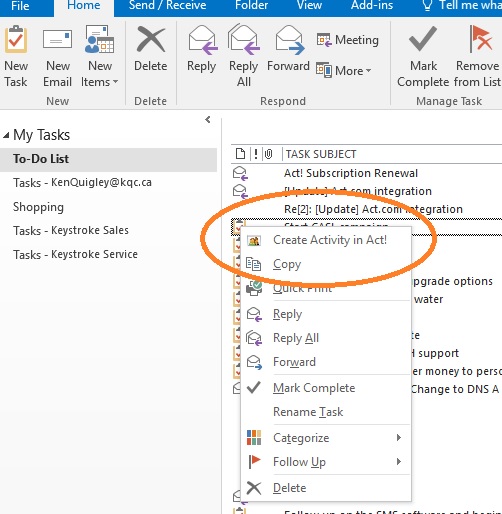The width and height of the screenshot is (502, 514).
Task: Click the Reply All envelope icon in menu
Action: coord(254,338)
